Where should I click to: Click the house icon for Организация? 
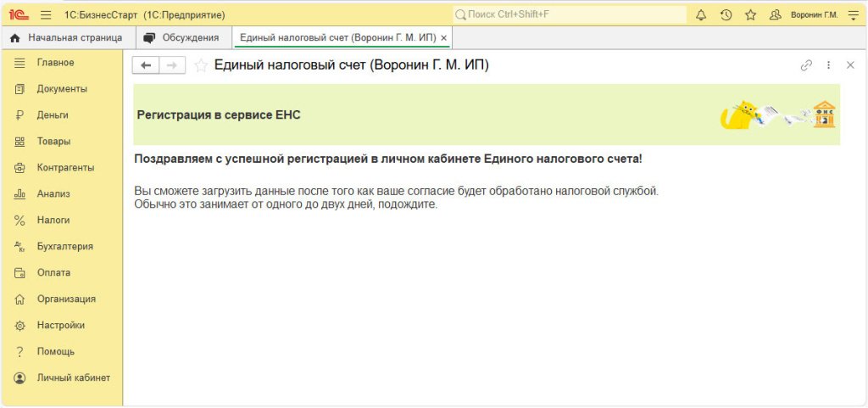point(19,299)
